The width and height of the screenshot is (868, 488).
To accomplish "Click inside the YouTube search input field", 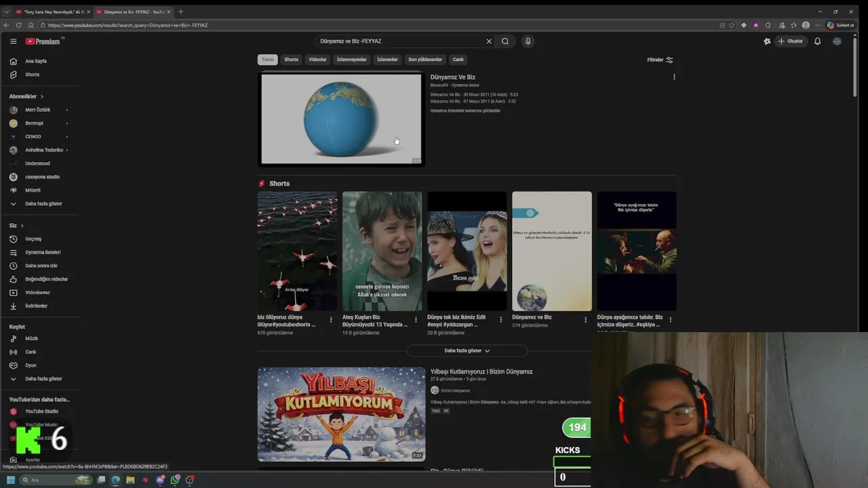I will (x=400, y=41).
